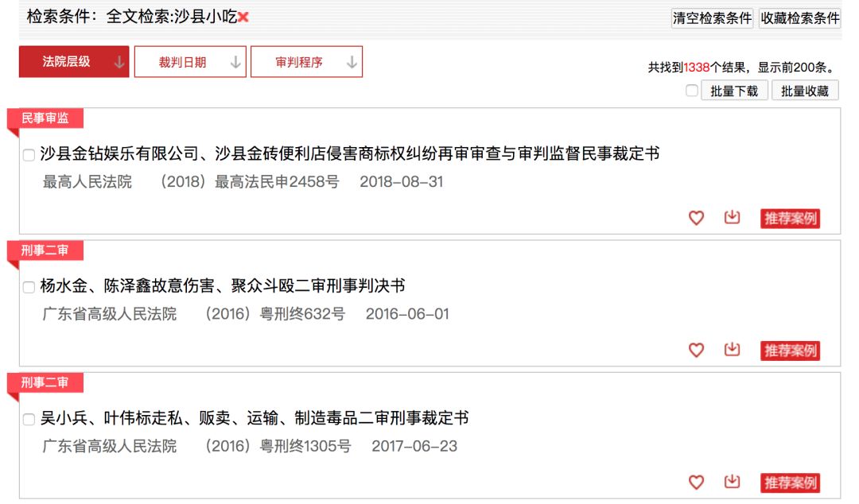Screen dimensions: 859x504
Task: Sort results by 裁判日期
Action: pos(190,62)
